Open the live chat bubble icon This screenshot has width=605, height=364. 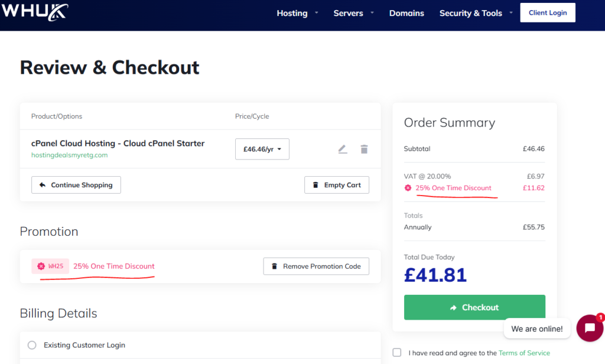[x=590, y=328]
